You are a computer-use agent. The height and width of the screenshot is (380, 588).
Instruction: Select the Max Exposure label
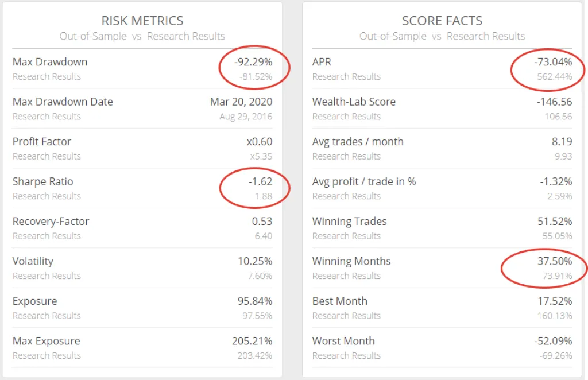coord(46,341)
